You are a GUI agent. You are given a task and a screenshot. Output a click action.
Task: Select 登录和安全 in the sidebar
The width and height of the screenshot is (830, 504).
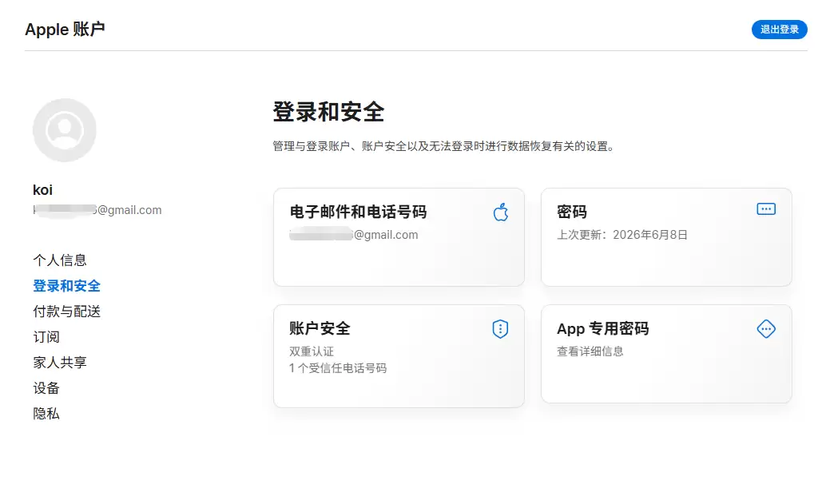point(66,286)
